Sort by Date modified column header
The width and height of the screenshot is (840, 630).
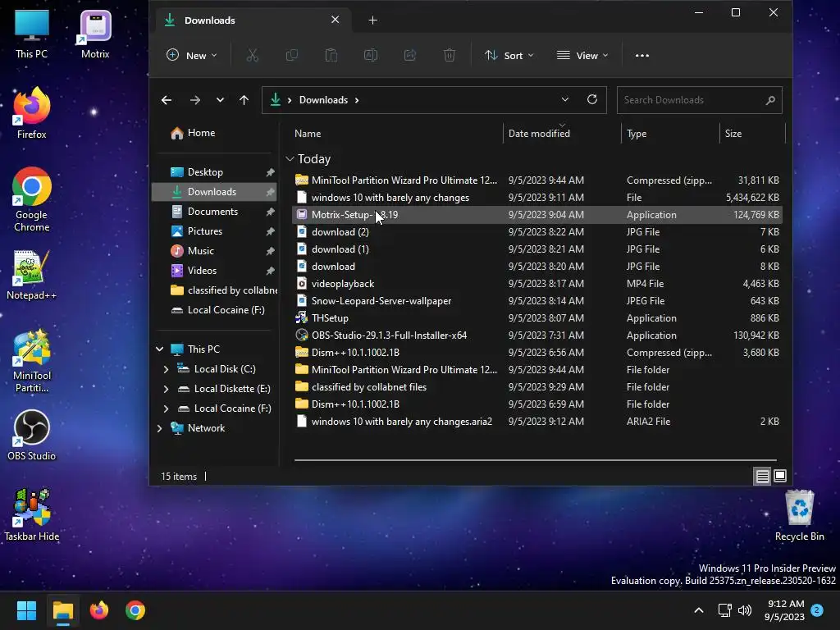coord(562,134)
